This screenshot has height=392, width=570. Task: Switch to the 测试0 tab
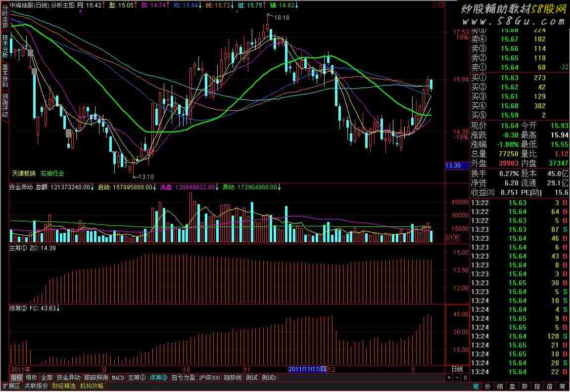(269, 378)
